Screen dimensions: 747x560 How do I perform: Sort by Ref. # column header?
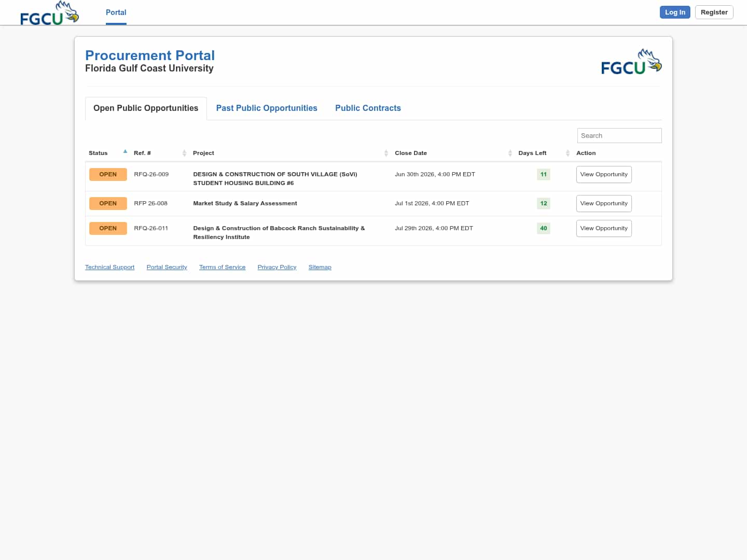(x=160, y=153)
